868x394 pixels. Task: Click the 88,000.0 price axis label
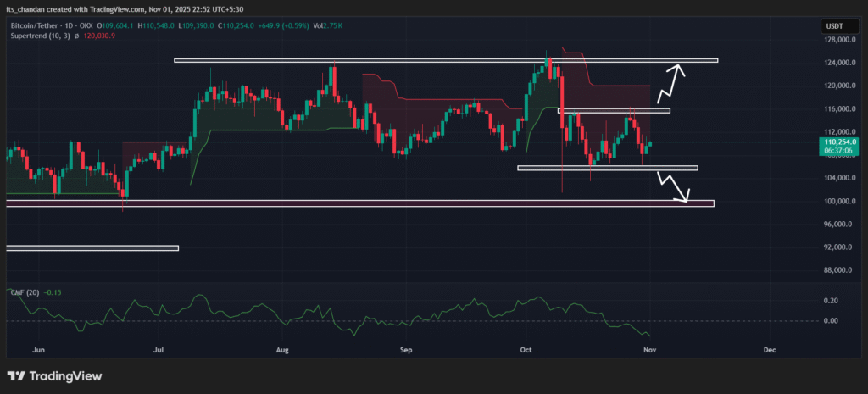[837, 270]
